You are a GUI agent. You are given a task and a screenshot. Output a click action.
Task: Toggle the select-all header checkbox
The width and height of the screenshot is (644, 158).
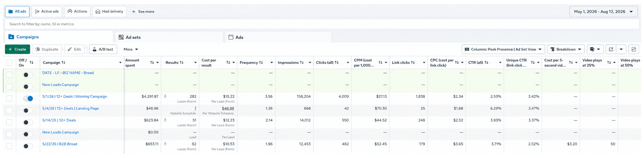coord(9,62)
